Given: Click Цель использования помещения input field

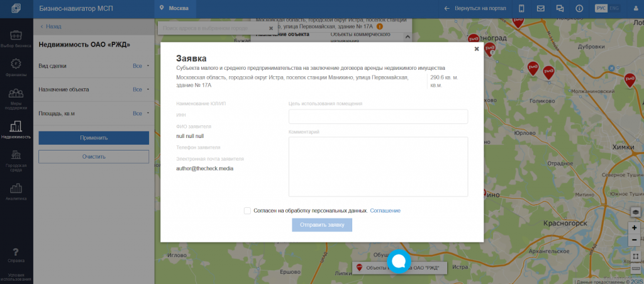Looking at the screenshot, I should tap(378, 116).
